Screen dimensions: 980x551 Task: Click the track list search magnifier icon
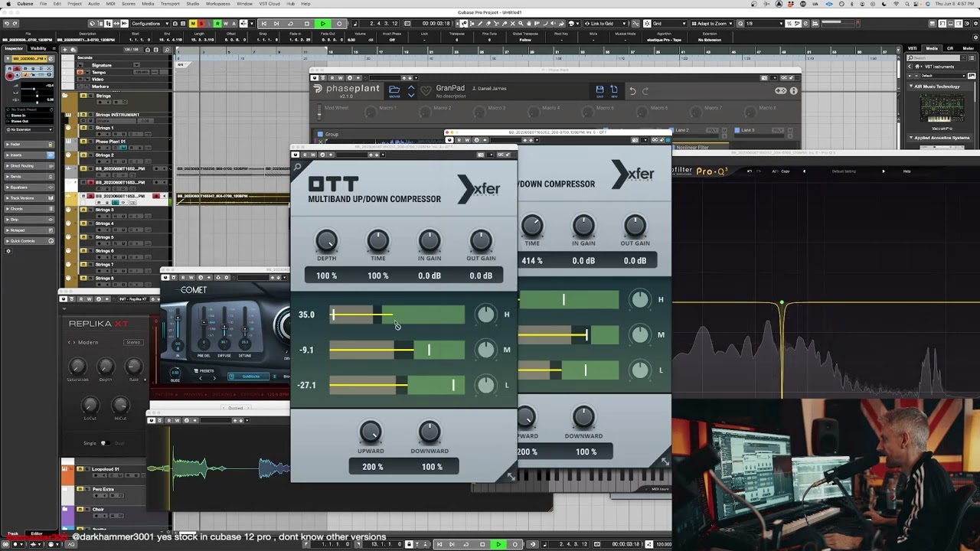tap(167, 50)
